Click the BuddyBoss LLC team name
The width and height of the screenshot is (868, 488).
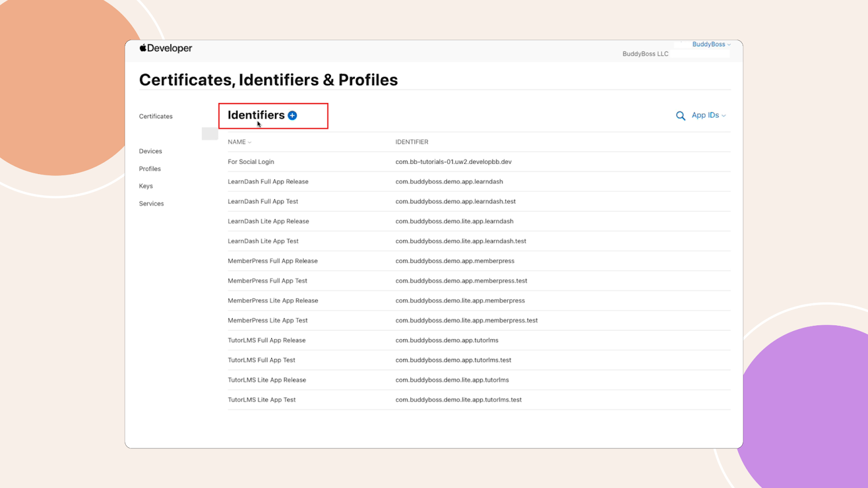(646, 54)
